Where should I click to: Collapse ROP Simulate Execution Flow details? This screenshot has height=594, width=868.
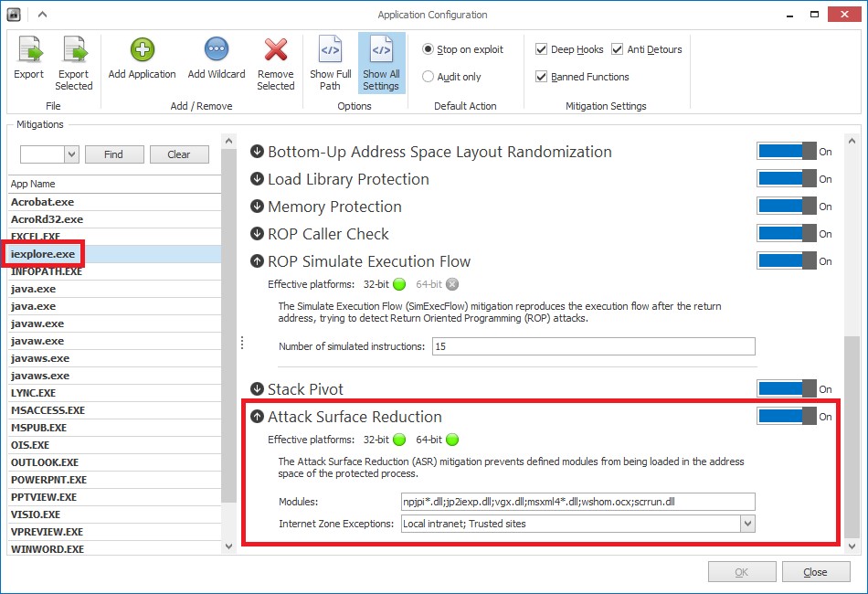coord(257,260)
